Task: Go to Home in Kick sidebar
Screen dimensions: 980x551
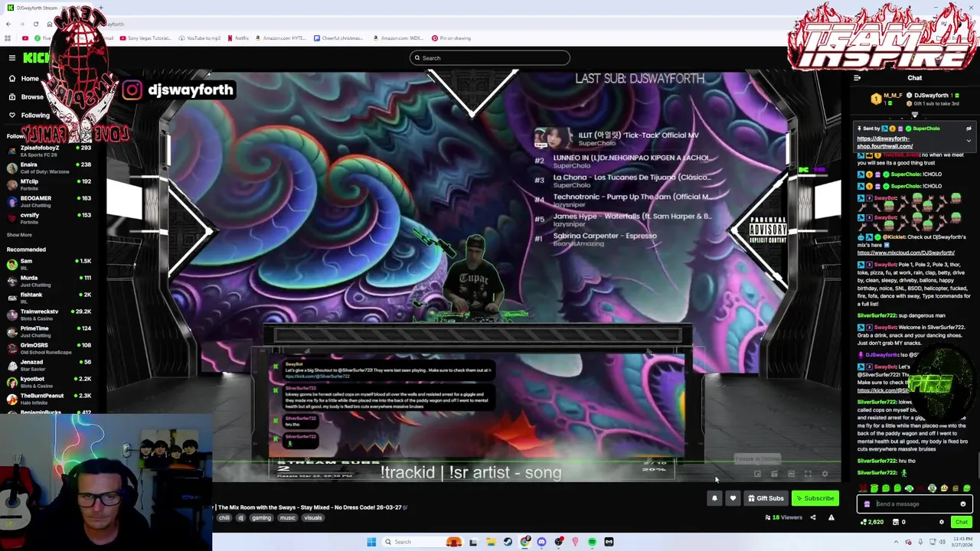Action: 23,78
